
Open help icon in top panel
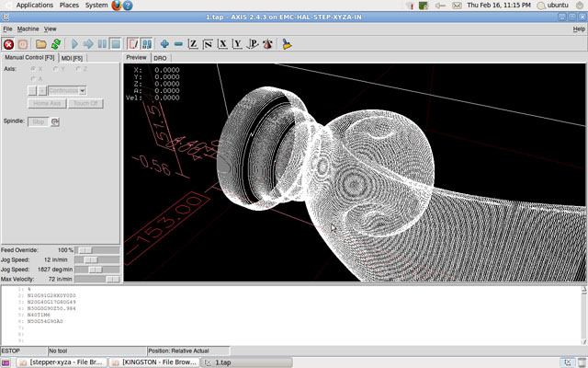128,6
